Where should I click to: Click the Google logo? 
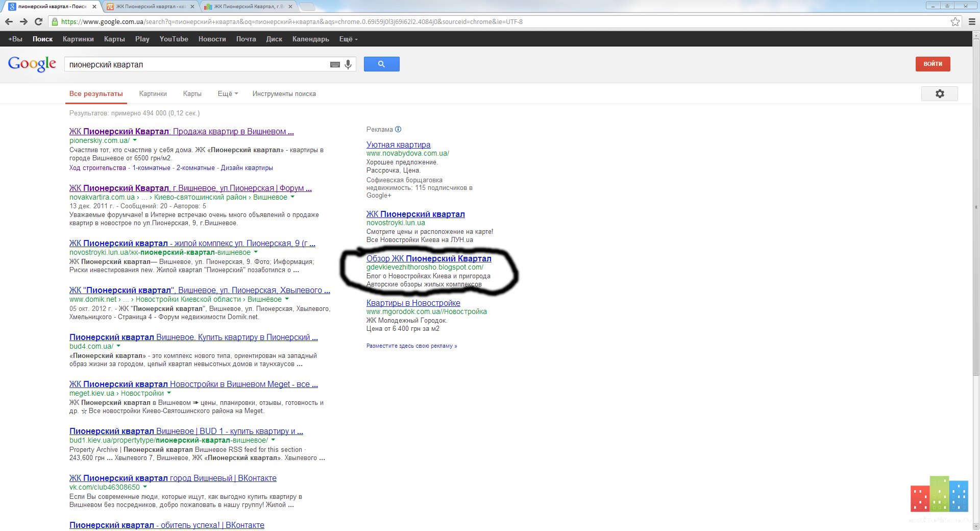click(32, 64)
